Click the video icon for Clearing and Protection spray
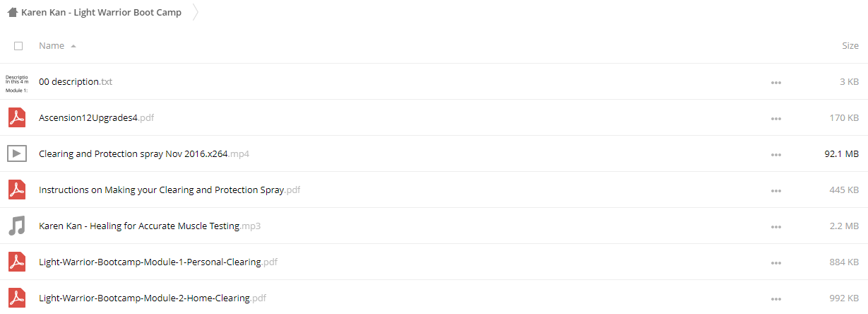The height and width of the screenshot is (314, 868). pos(16,153)
